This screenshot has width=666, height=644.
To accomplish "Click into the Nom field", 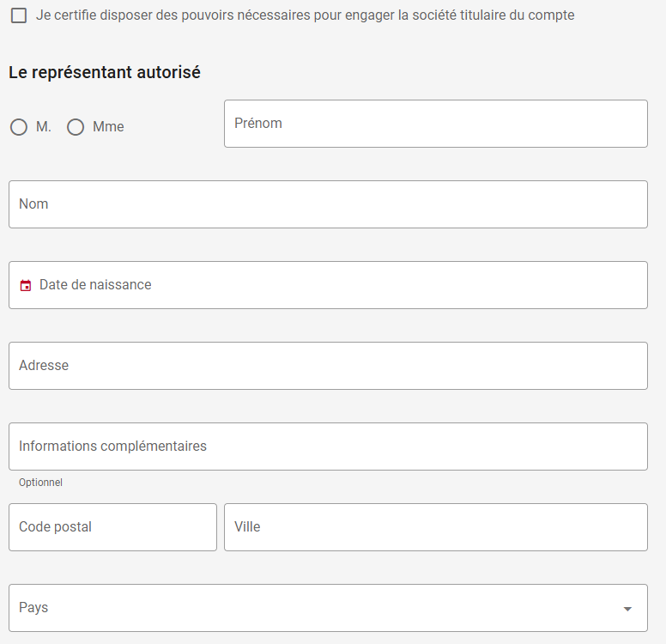I will 328,204.
